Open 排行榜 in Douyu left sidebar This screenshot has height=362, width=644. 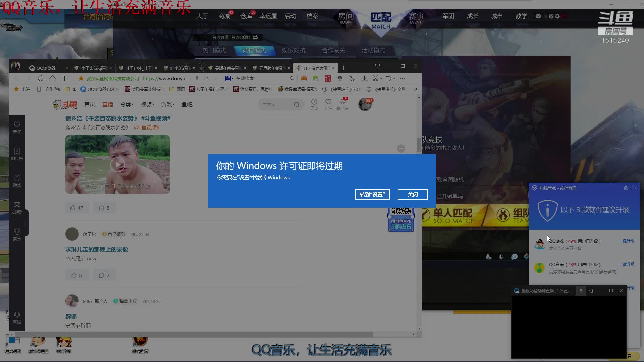[x=17, y=154]
